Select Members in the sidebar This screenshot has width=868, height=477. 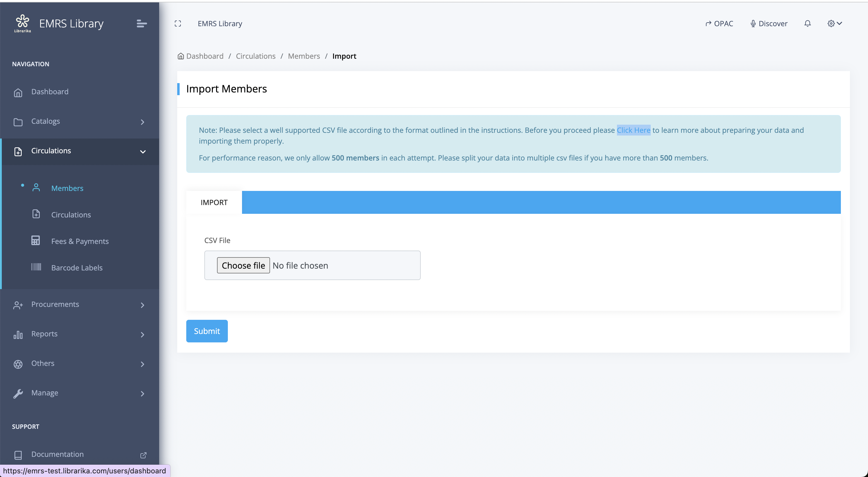67,188
